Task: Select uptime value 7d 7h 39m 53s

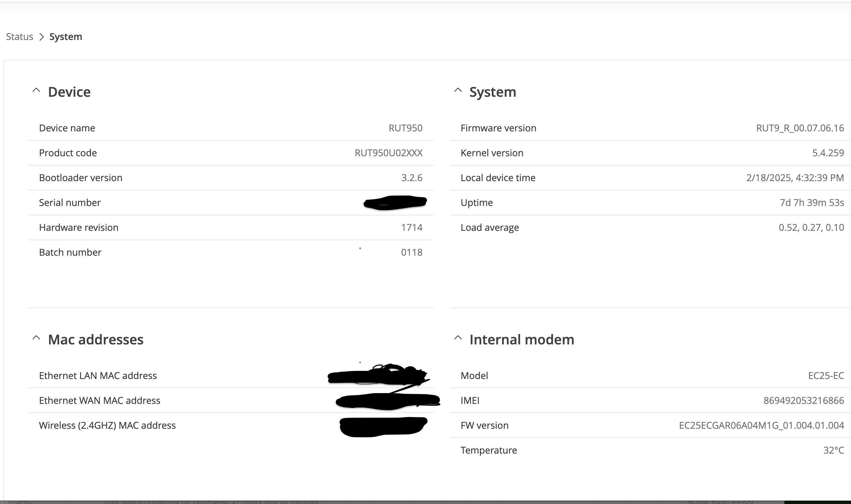Action: point(812,203)
